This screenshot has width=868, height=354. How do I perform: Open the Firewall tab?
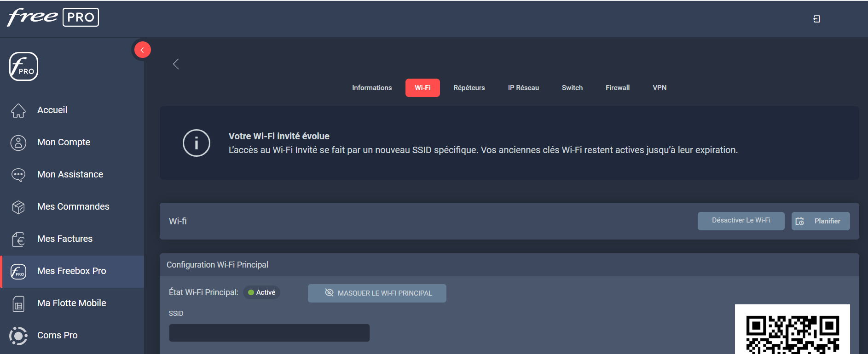[x=618, y=88]
